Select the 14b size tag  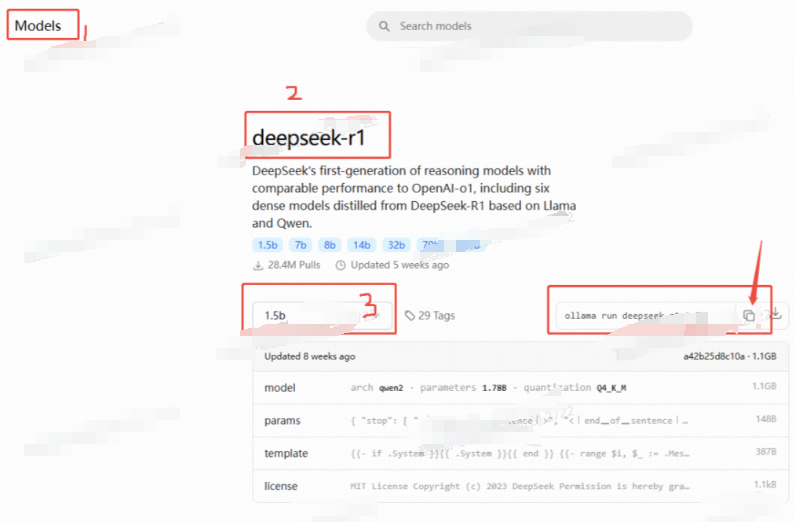tap(362, 245)
